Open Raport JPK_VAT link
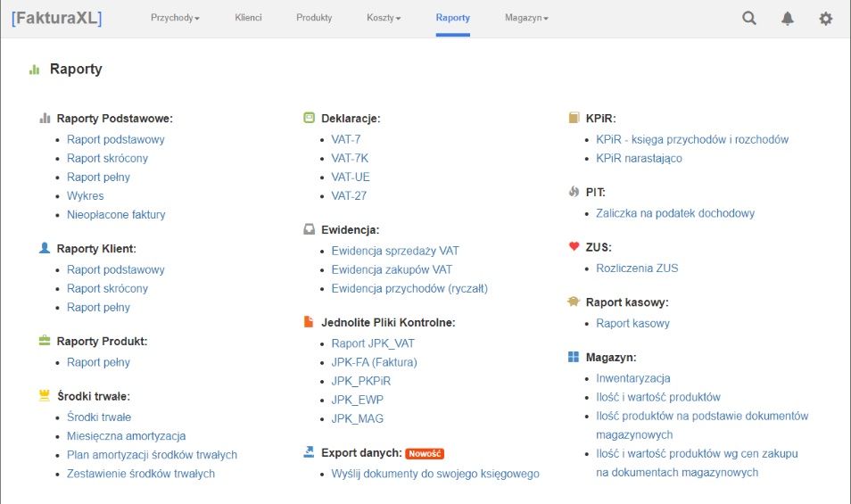Viewport: 851px width, 504px height. point(373,344)
